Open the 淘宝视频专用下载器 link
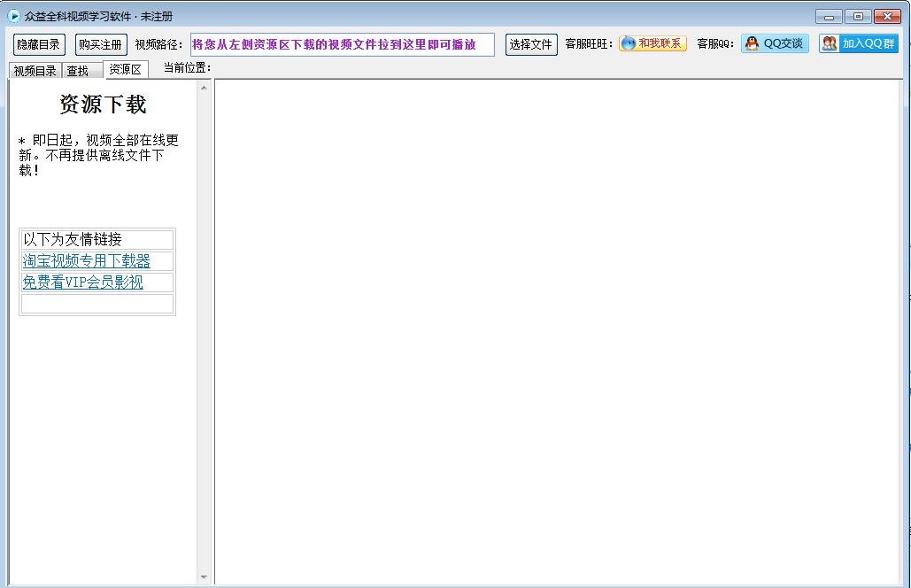The image size is (911, 588). pos(87,261)
